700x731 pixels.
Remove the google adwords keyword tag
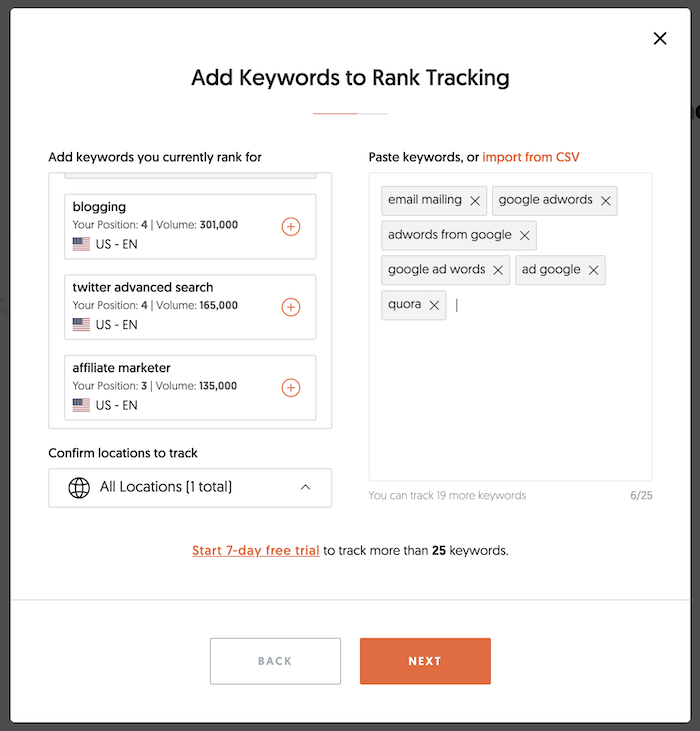click(605, 201)
